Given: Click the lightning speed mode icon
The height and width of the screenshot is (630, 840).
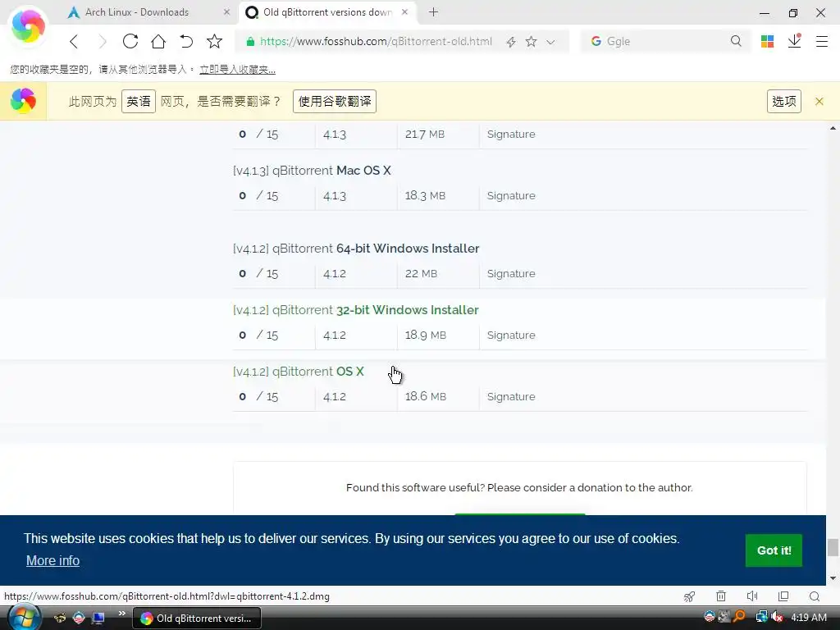Looking at the screenshot, I should [x=511, y=42].
